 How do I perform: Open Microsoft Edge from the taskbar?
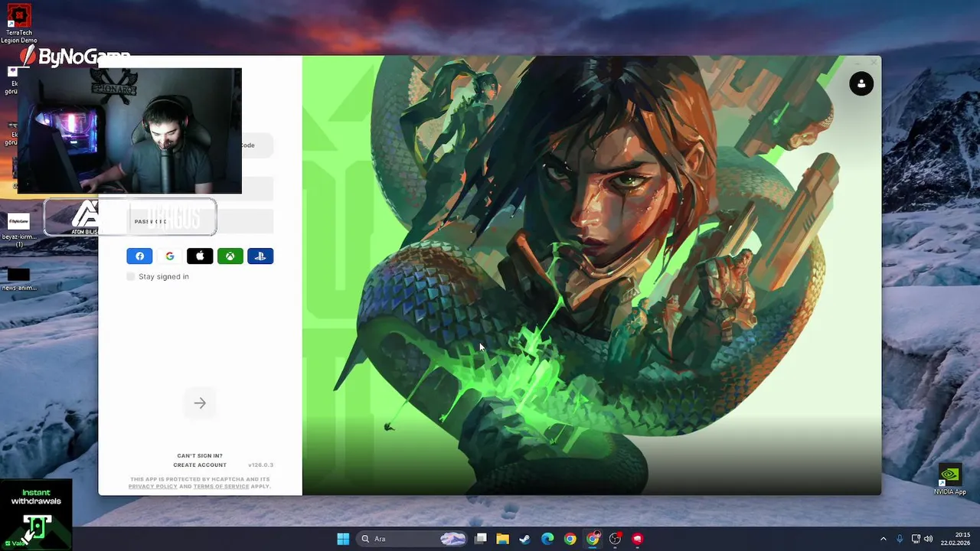pos(547,539)
